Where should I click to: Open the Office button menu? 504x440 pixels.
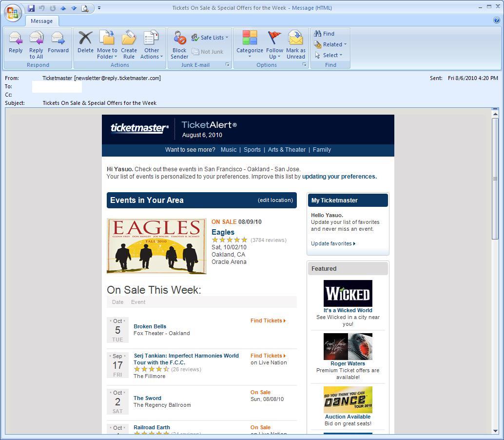pos(13,13)
